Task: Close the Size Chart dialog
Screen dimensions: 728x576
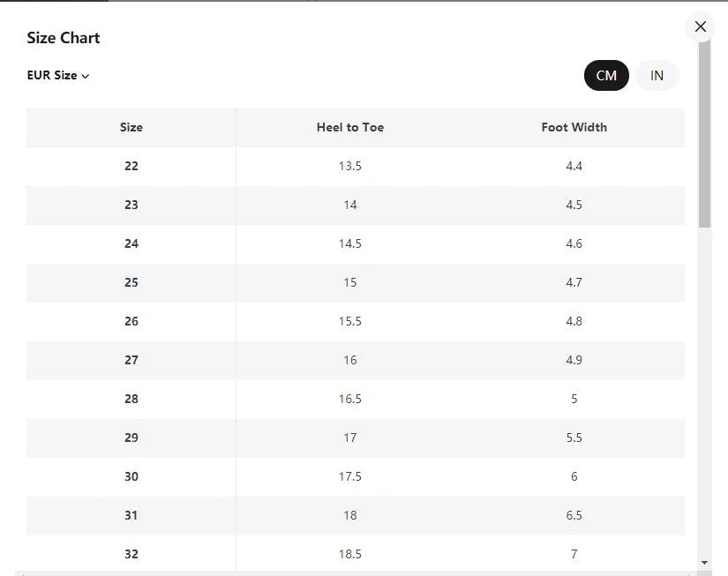Action: click(x=700, y=26)
